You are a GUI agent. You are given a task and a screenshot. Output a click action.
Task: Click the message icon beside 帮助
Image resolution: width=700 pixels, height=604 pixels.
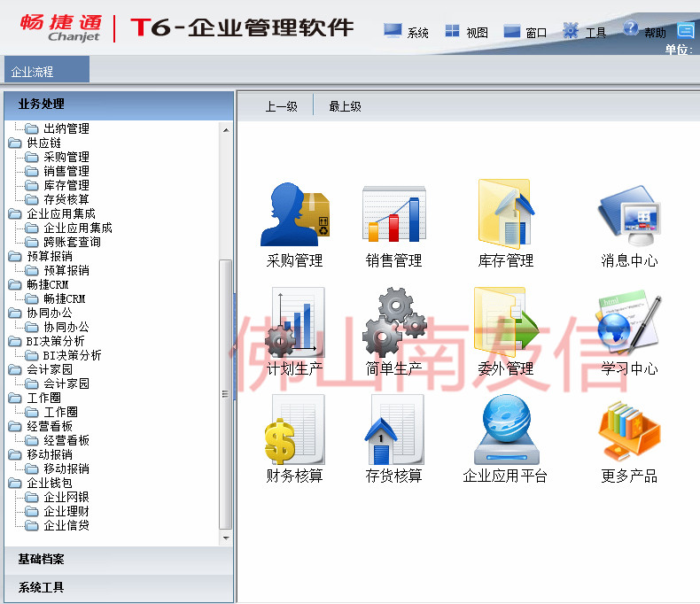[x=686, y=30]
